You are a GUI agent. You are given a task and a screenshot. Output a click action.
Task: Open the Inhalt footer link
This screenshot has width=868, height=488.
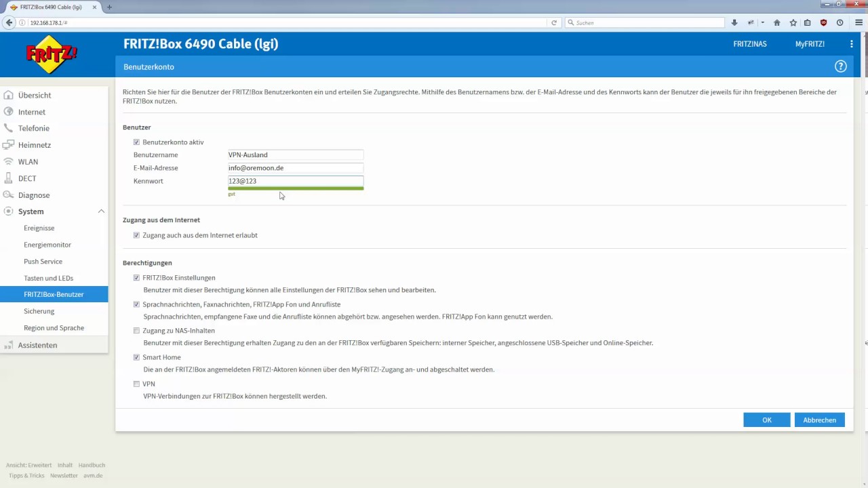point(65,465)
